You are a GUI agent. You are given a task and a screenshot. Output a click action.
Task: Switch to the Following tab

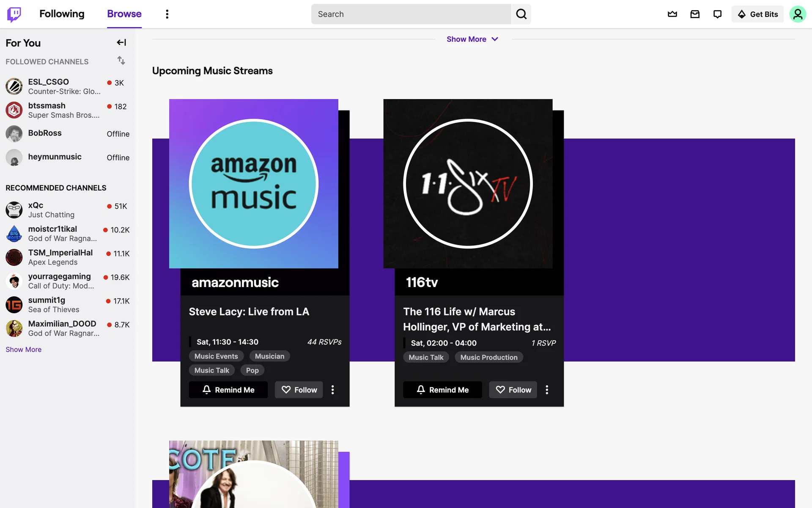point(62,14)
